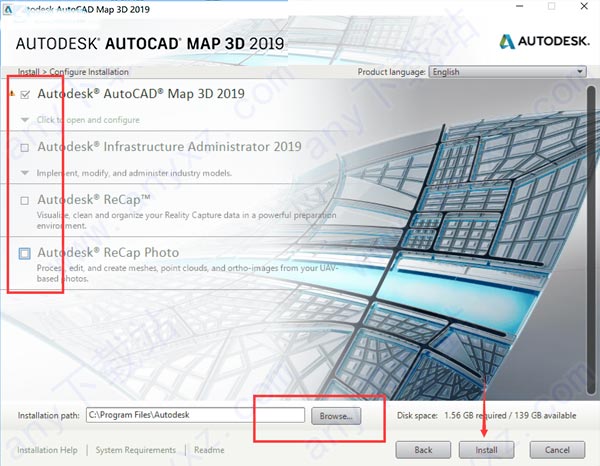Click the Back button
The height and width of the screenshot is (466, 600).
pos(423,450)
